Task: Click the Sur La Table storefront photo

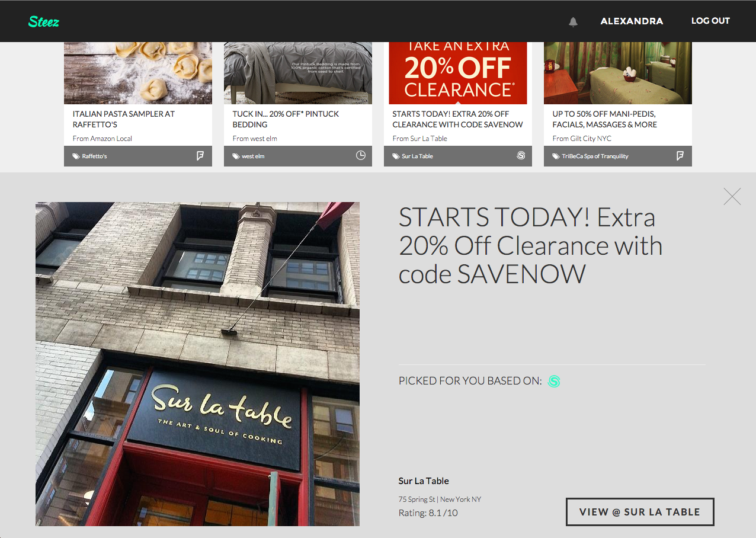Action: [x=197, y=364]
